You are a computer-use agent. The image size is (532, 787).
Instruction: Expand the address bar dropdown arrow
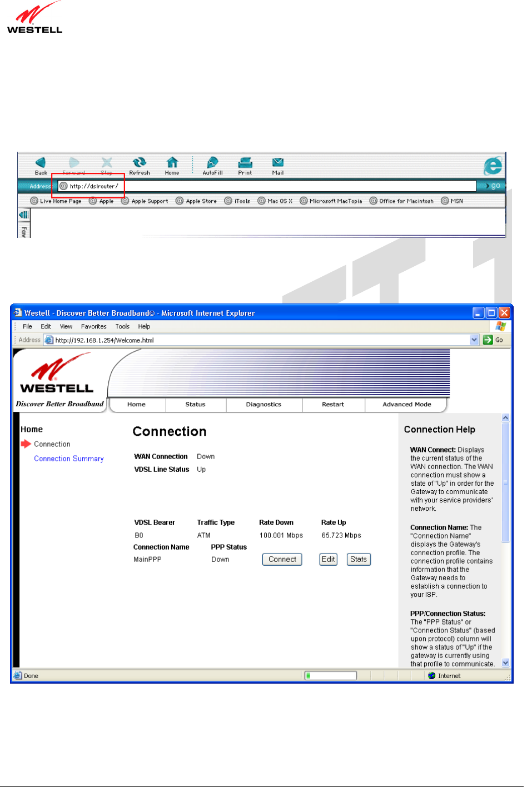tap(474, 340)
